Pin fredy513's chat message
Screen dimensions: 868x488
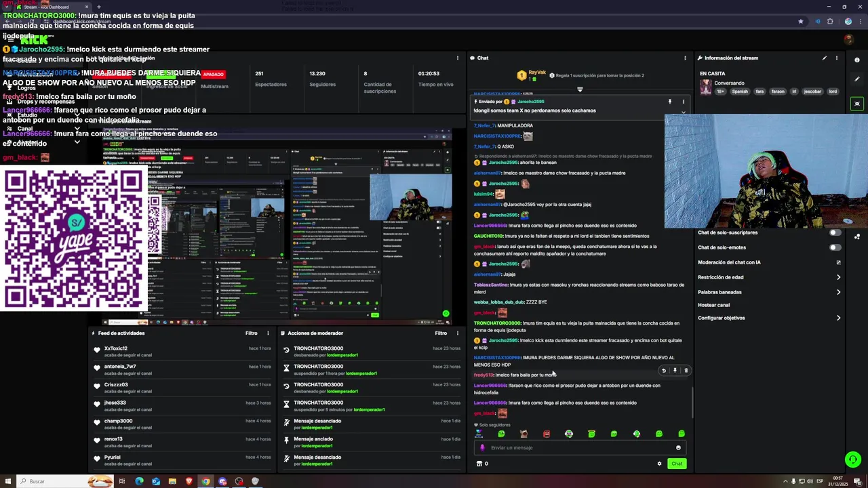tap(675, 371)
